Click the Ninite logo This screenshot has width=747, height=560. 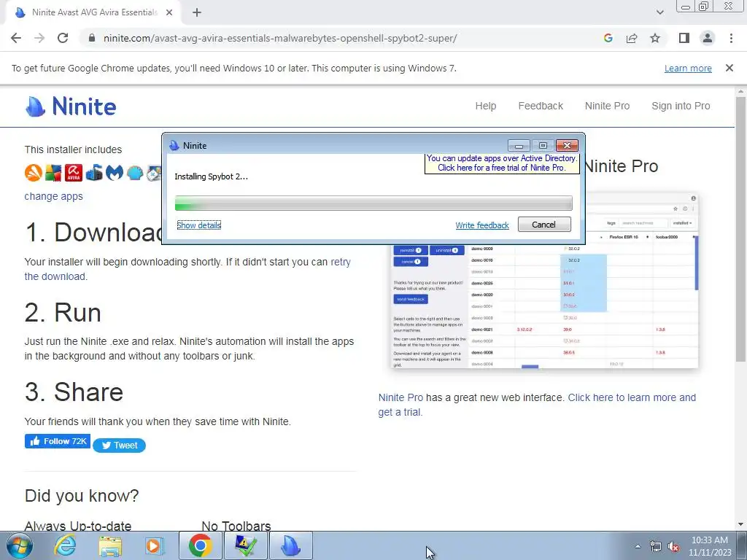pos(71,106)
